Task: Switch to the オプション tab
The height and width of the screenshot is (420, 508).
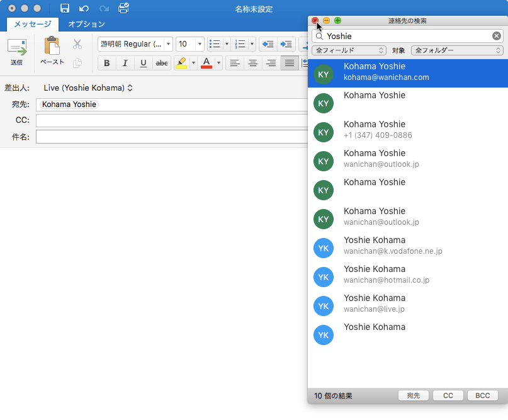Action: (86, 24)
